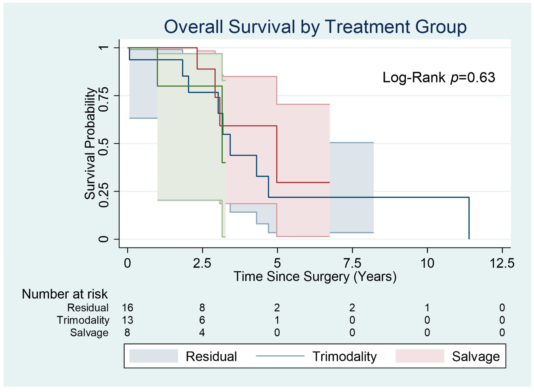Click the Residual row label in risk table

[88, 308]
